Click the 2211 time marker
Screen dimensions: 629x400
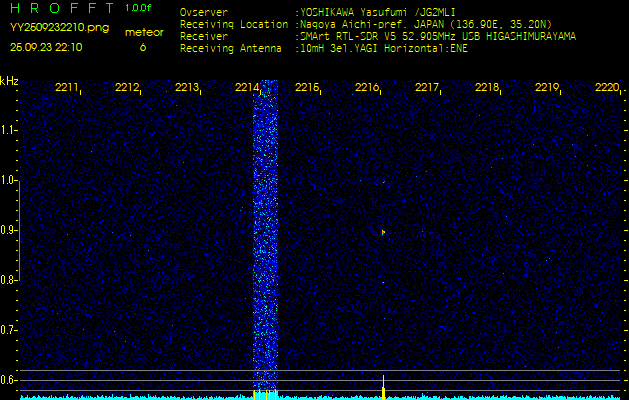67,87
